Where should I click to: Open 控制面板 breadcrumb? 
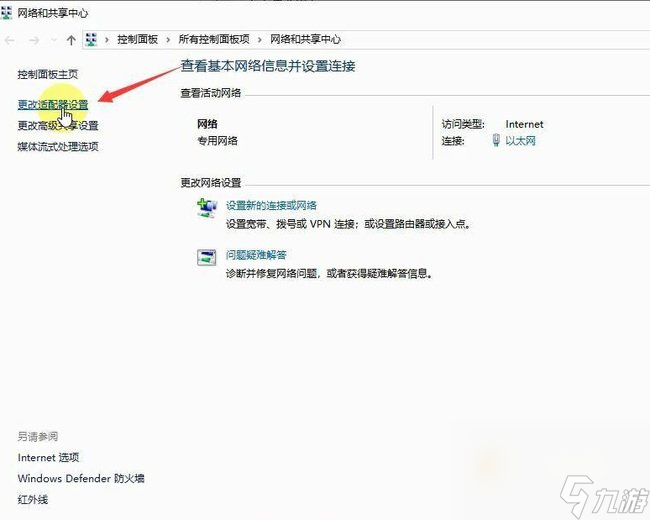137,39
